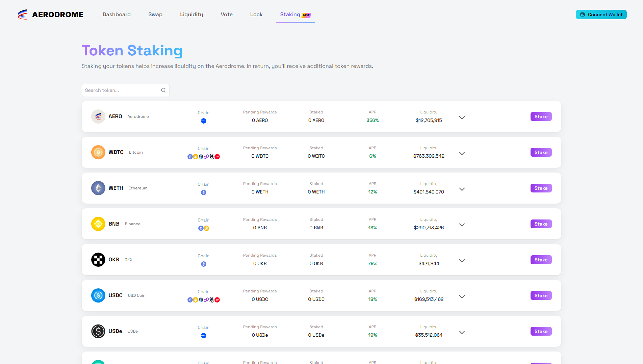643x364 pixels.
Task: Navigate to the Vote page
Action: click(227, 15)
